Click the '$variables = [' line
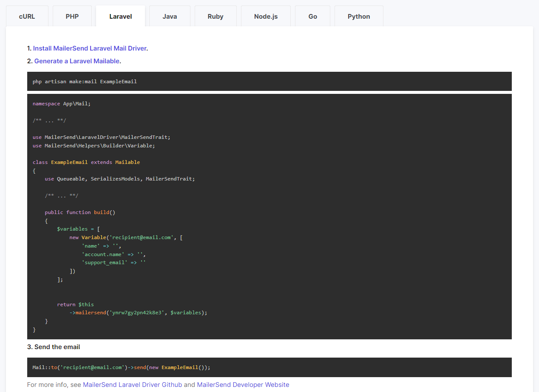 [x=79, y=229]
